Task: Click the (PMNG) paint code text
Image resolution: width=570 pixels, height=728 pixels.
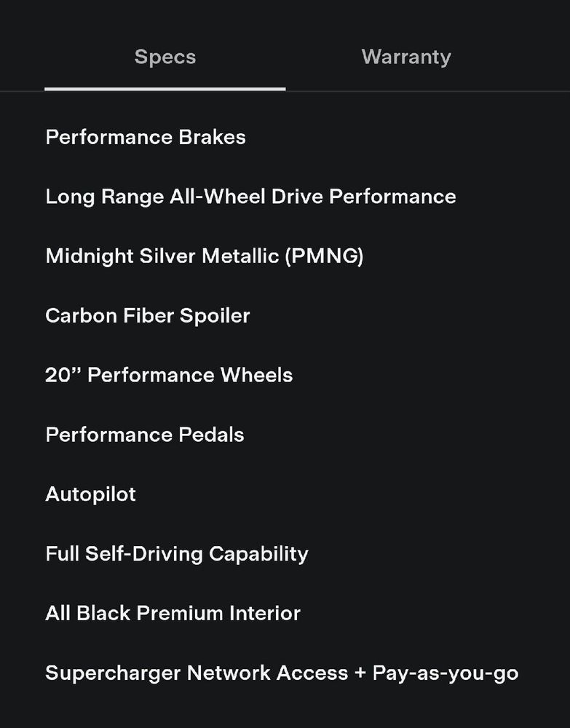Action: [x=324, y=256]
